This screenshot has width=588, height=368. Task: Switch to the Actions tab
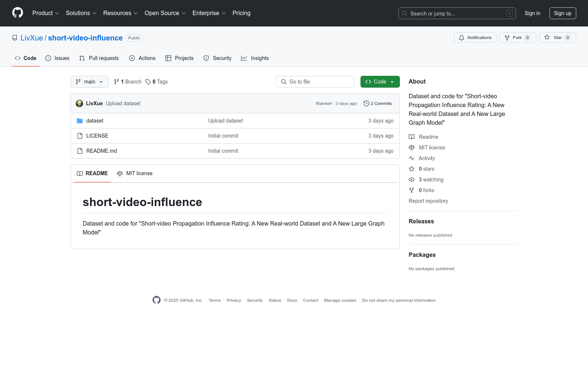click(x=142, y=58)
